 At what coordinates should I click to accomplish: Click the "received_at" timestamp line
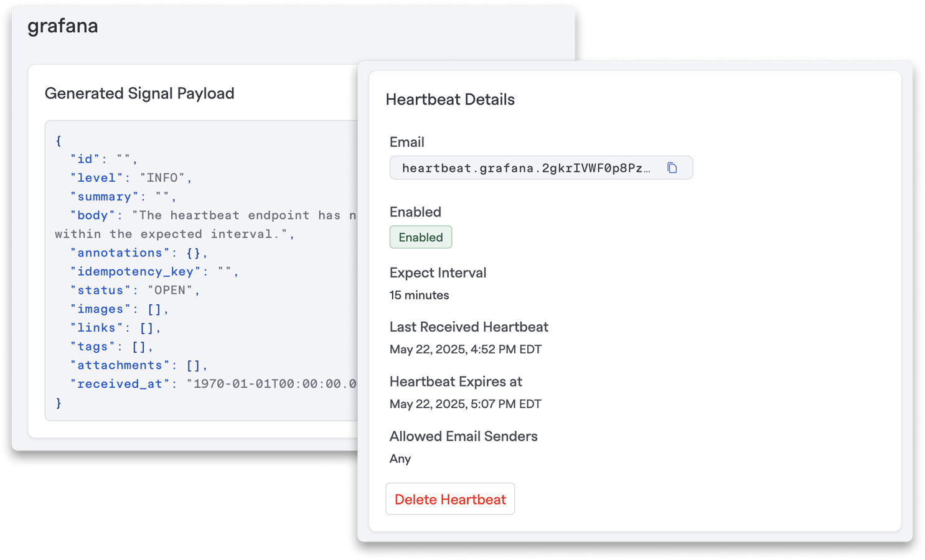pos(214,384)
